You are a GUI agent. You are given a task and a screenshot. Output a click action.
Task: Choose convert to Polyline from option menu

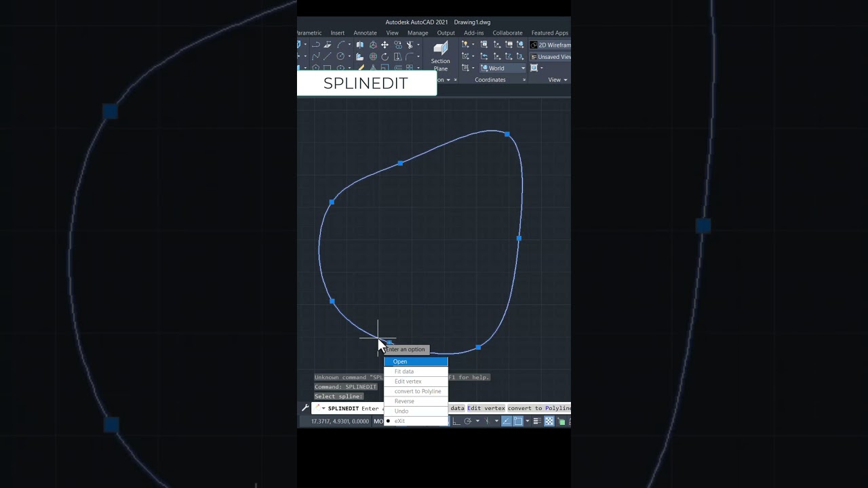(416, 391)
